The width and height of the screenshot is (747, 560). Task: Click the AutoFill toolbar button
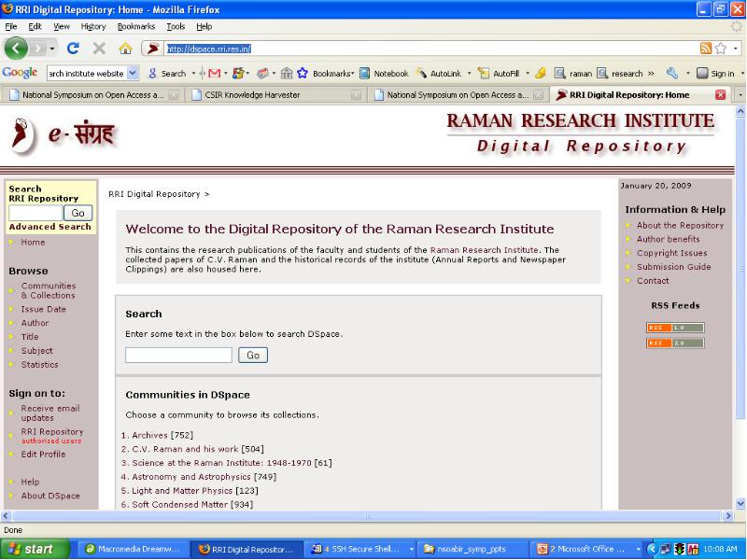[499, 74]
